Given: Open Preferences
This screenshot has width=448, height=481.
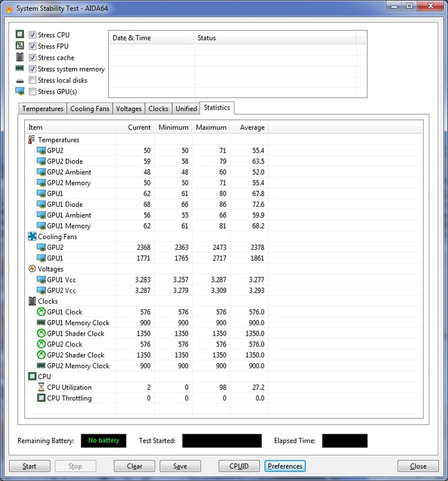Looking at the screenshot, I should click(x=285, y=466).
